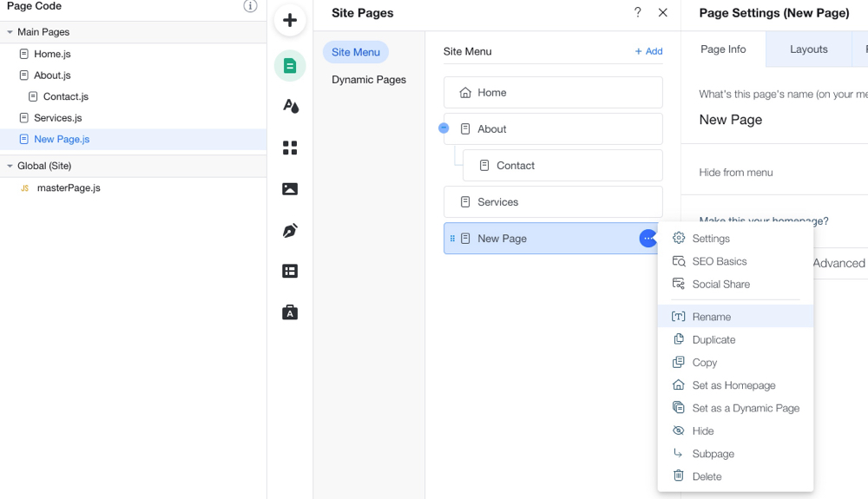Open the Add Elements plus button
Screen dimensions: 868x499
pos(290,21)
